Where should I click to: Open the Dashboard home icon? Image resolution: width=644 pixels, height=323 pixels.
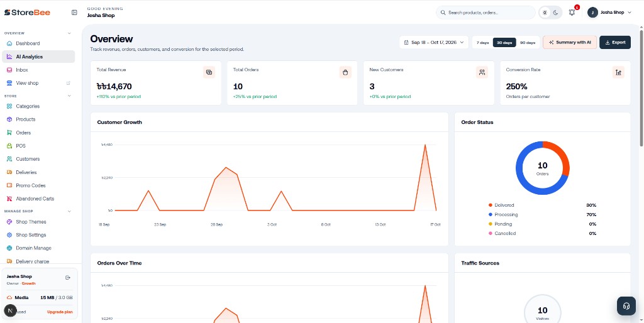coord(9,43)
